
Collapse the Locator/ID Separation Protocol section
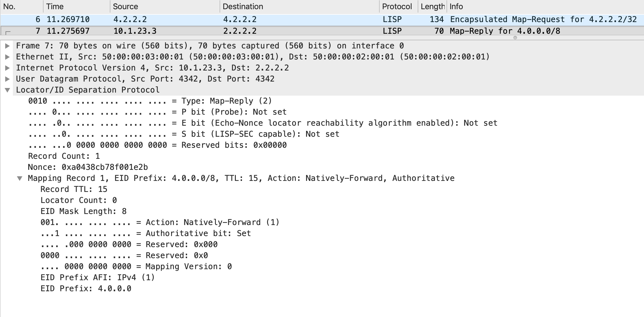click(x=8, y=90)
